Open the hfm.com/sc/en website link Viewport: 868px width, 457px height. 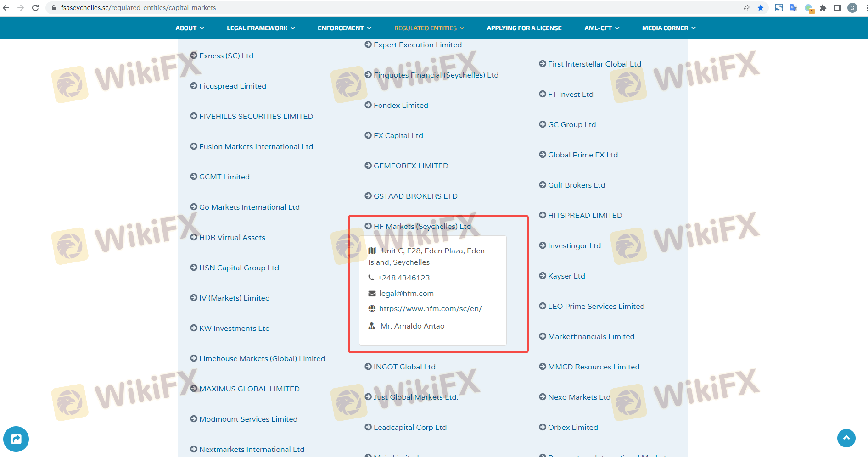(430, 309)
